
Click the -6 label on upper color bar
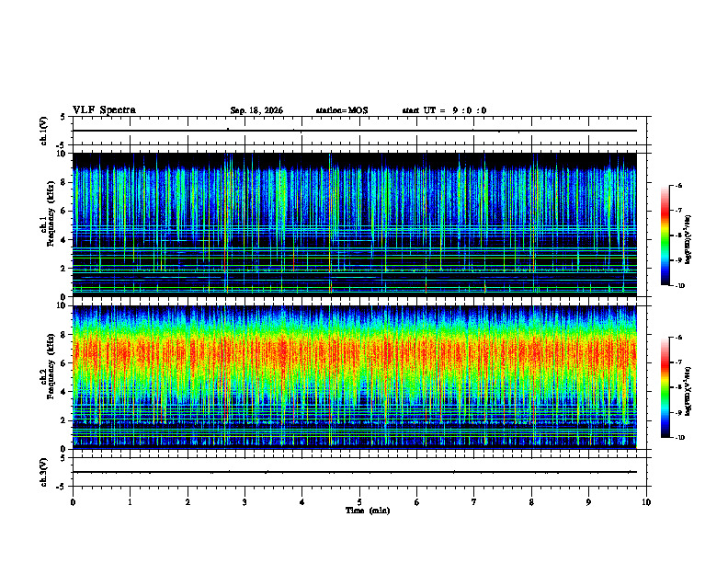678,185
